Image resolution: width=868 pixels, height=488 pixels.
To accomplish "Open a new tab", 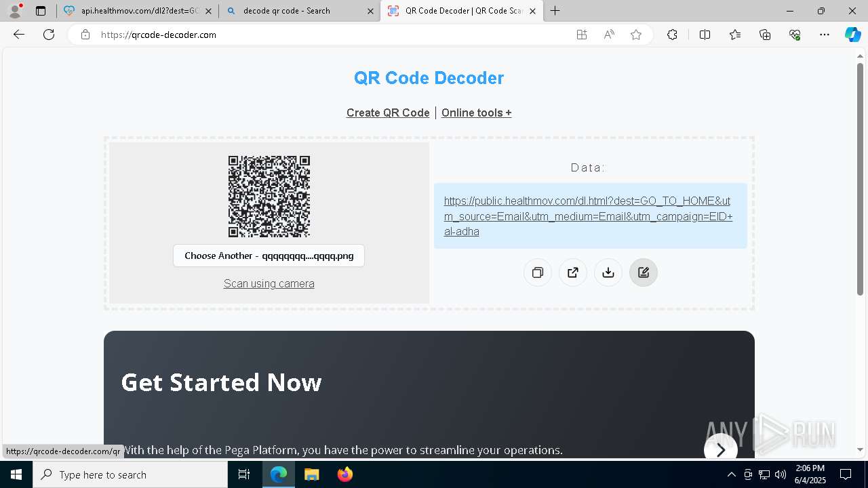I will click(555, 11).
